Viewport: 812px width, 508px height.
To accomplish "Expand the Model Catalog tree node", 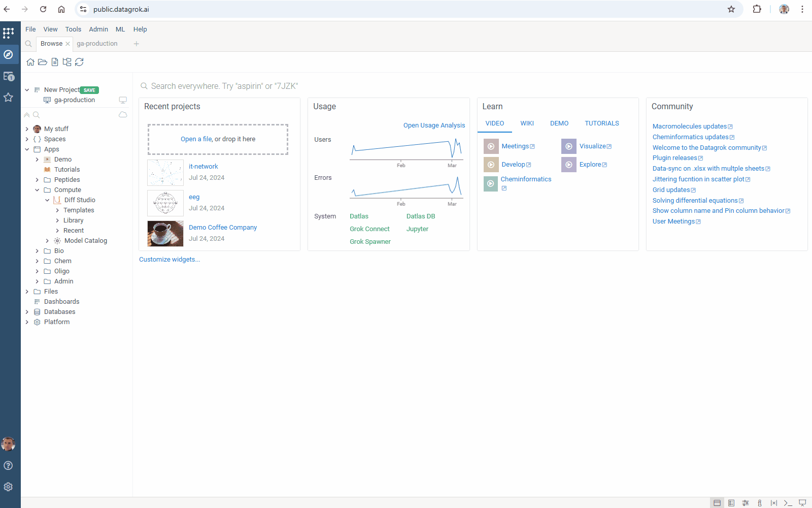I will coord(47,241).
